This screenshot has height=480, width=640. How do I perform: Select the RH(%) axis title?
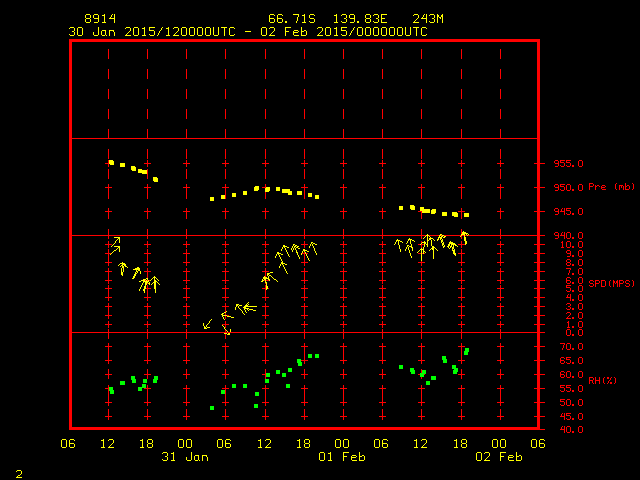point(602,380)
